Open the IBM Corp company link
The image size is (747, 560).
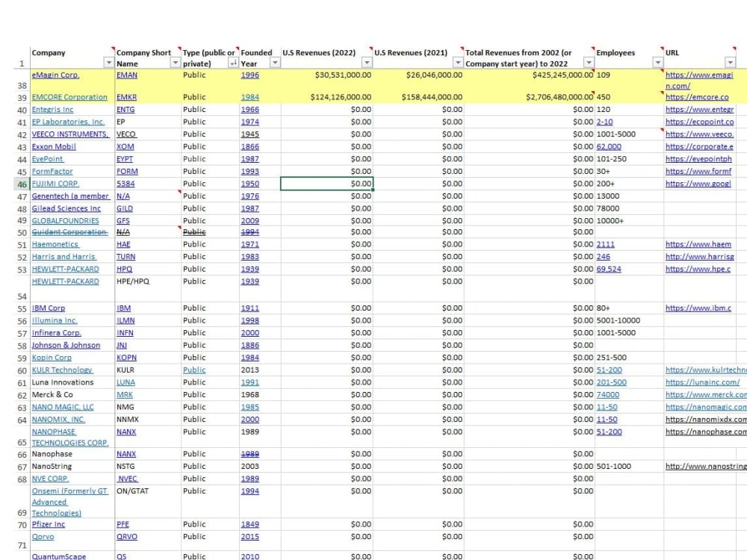pyautogui.click(x=48, y=308)
